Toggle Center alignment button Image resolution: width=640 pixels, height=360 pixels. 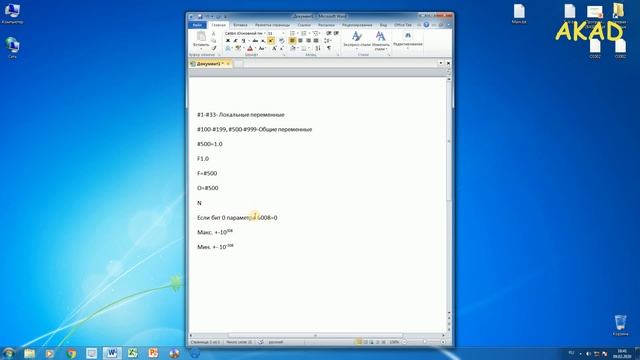(x=300, y=40)
